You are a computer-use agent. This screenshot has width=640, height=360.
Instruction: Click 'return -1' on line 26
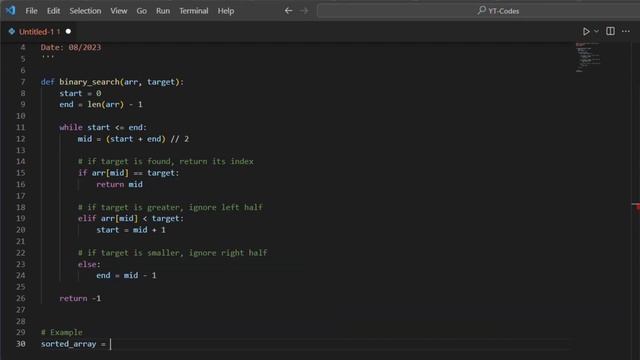(x=80, y=298)
